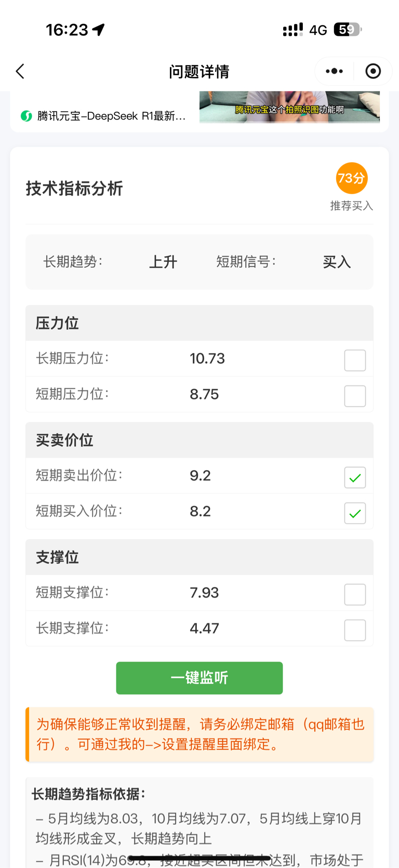Tap the 压力位 section header
Image resolution: width=399 pixels, height=868 pixels.
pyautogui.click(x=199, y=323)
